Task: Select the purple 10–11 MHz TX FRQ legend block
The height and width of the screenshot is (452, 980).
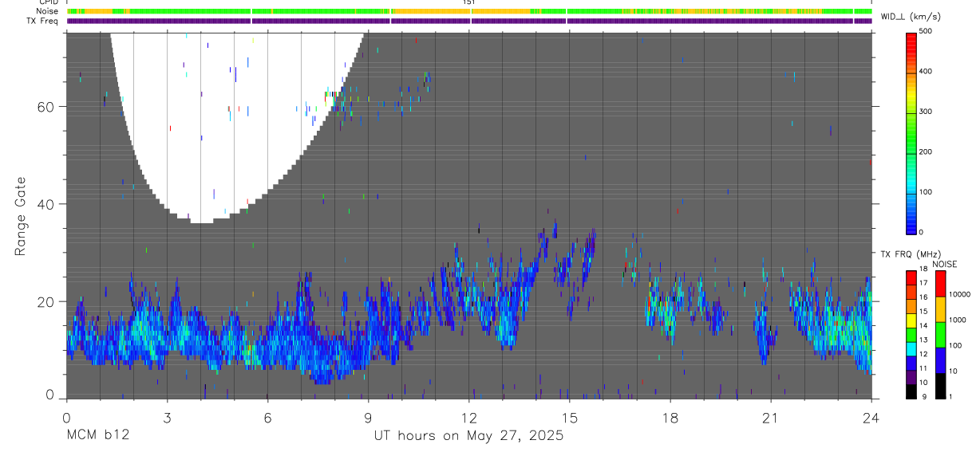Action: (x=911, y=378)
